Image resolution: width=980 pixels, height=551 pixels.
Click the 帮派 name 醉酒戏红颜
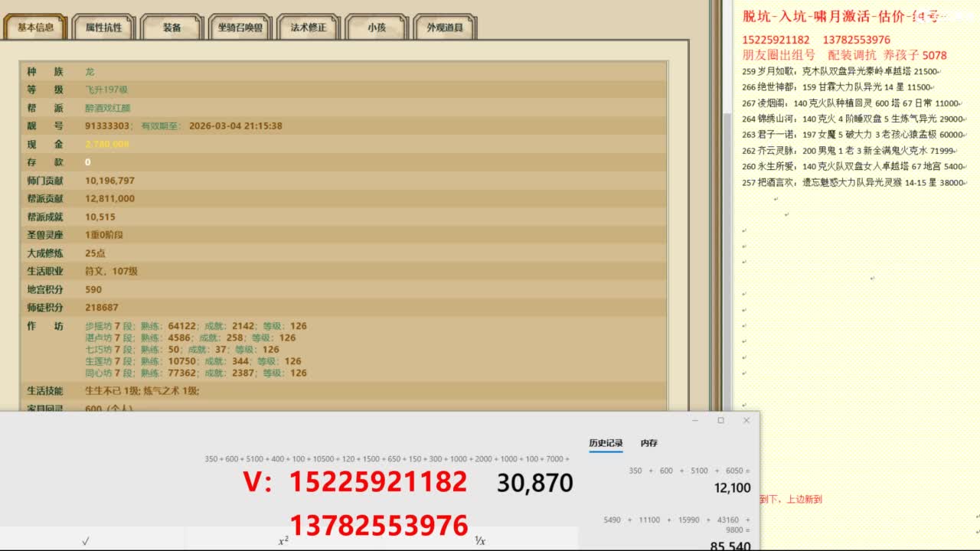pyautogui.click(x=108, y=108)
